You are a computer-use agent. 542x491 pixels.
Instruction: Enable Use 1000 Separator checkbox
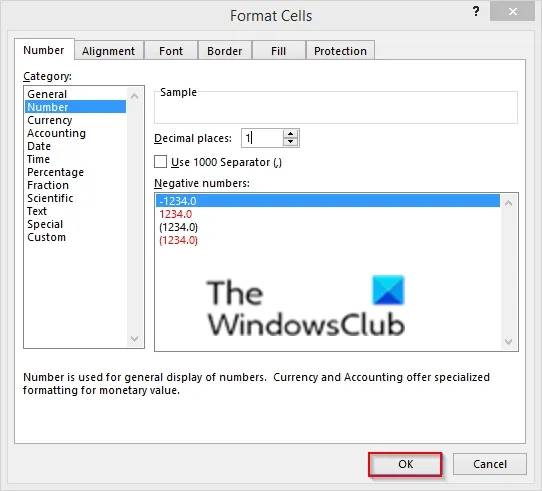coord(160,162)
